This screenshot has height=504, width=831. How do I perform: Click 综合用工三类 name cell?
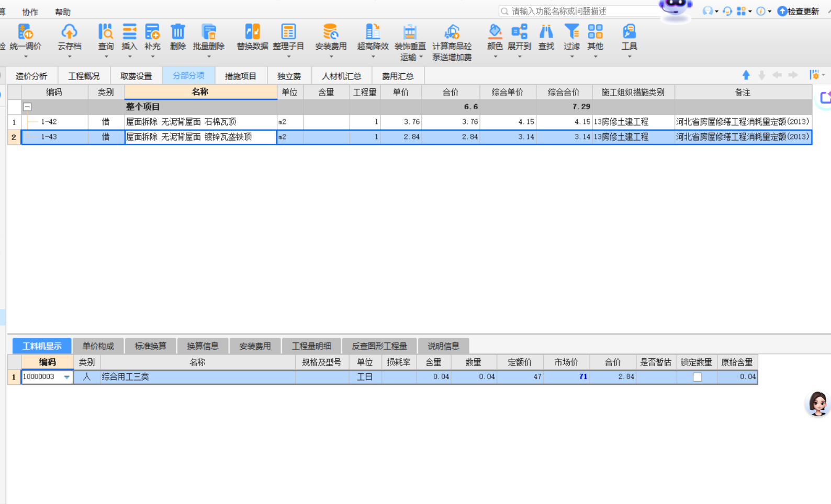pyautogui.click(x=198, y=377)
